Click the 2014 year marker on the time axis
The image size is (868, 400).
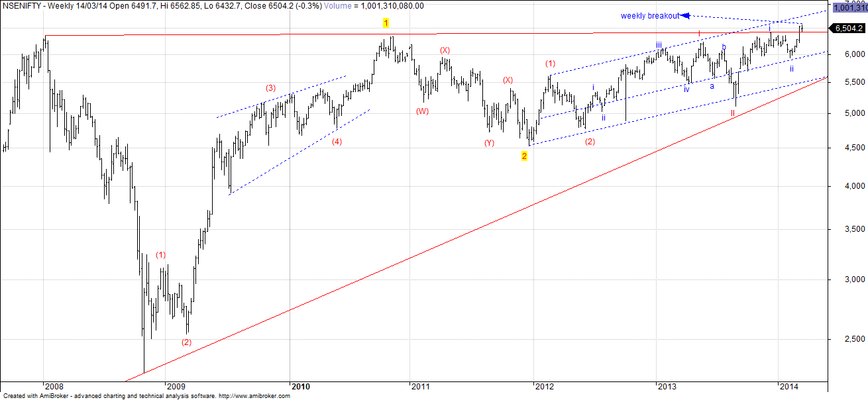789,387
